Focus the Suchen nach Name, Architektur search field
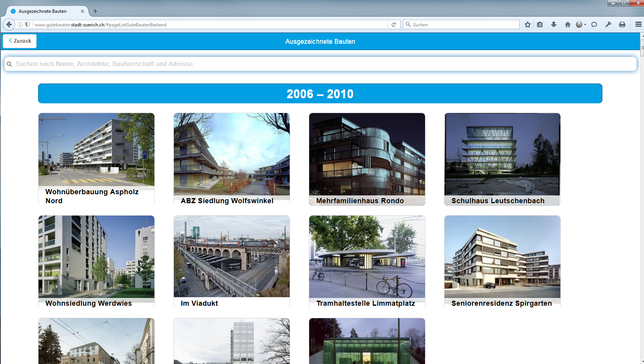Viewport: 644px width, 364px height. click(x=320, y=64)
